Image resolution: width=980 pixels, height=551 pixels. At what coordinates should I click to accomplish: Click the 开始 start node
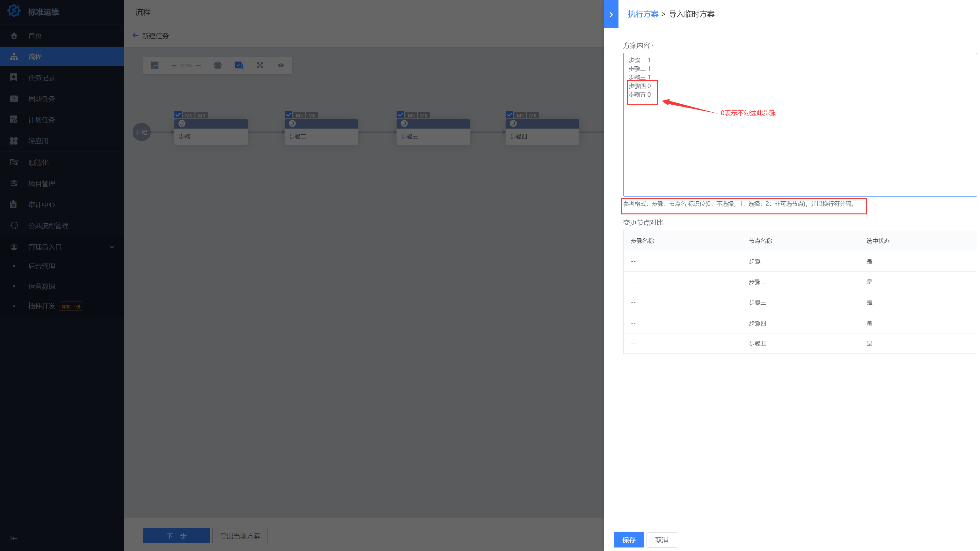coord(142,132)
